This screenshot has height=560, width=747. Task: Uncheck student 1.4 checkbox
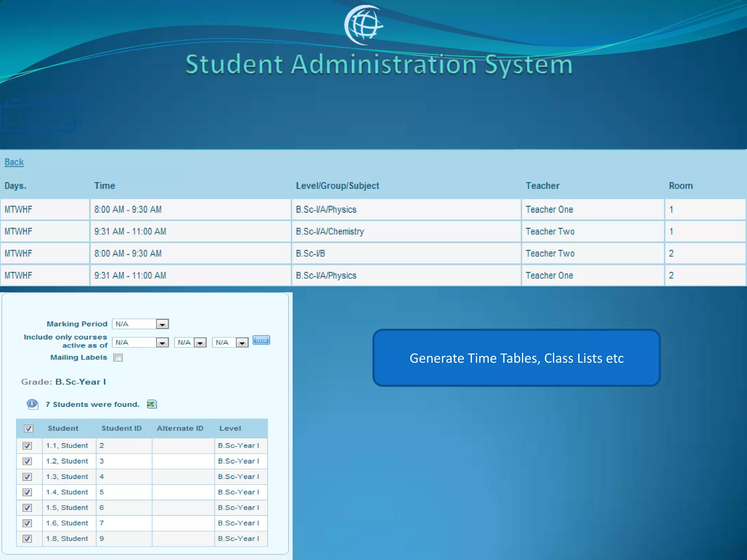click(x=27, y=492)
